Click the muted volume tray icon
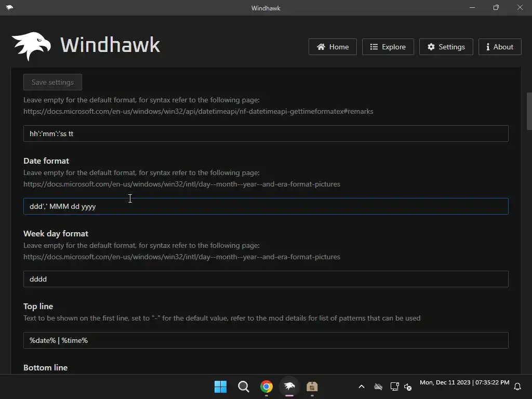Image resolution: width=532 pixels, height=399 pixels. pos(408,387)
